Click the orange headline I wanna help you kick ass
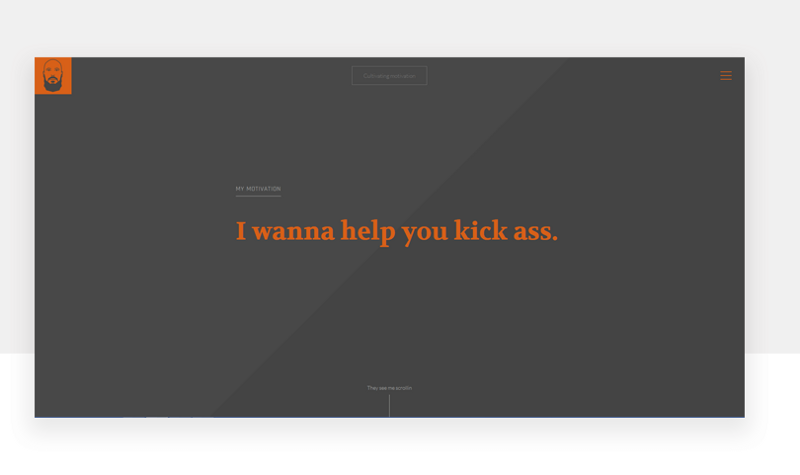This screenshot has height=475, width=800. (x=397, y=232)
